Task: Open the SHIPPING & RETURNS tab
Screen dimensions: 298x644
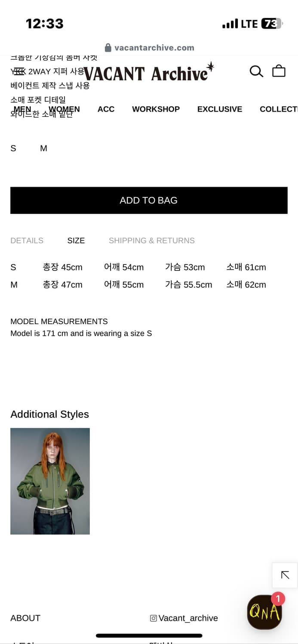Action: point(151,240)
